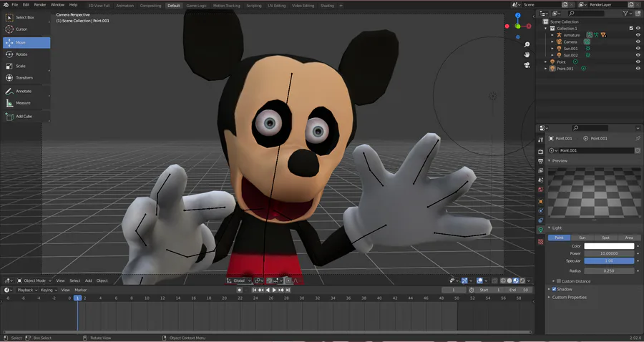Hide Sun.002 using its eye icon

[x=638, y=55]
